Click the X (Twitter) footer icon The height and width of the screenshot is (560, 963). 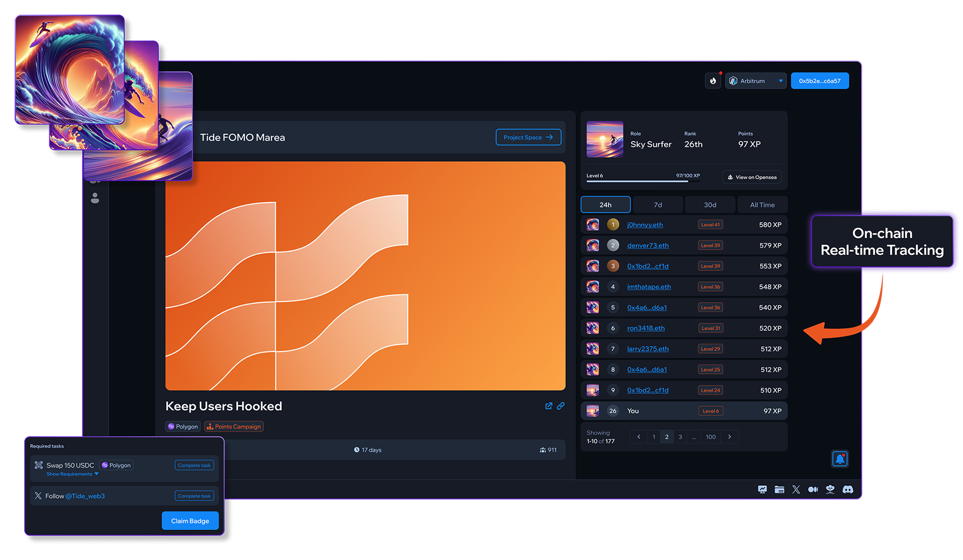pyautogui.click(x=796, y=489)
